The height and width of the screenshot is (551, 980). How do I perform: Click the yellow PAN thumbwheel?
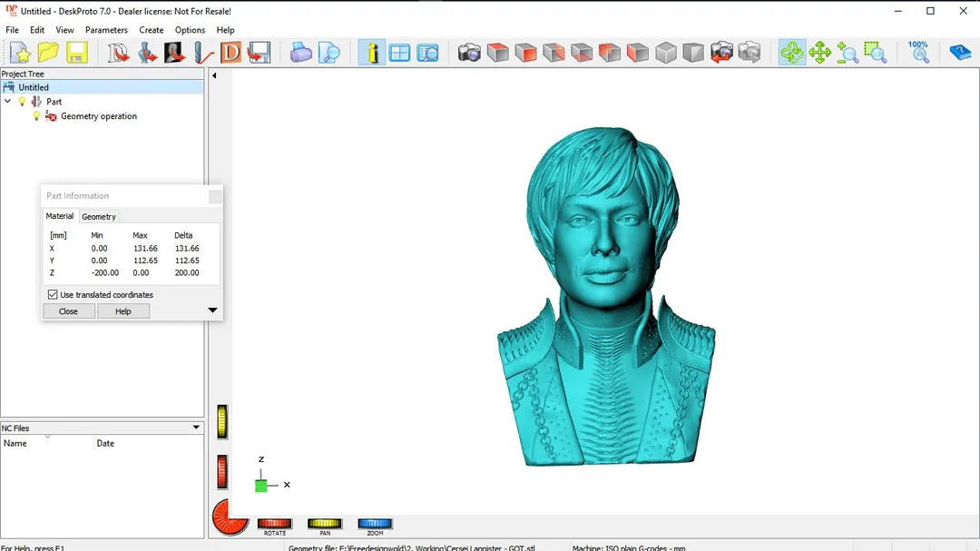coord(324,524)
